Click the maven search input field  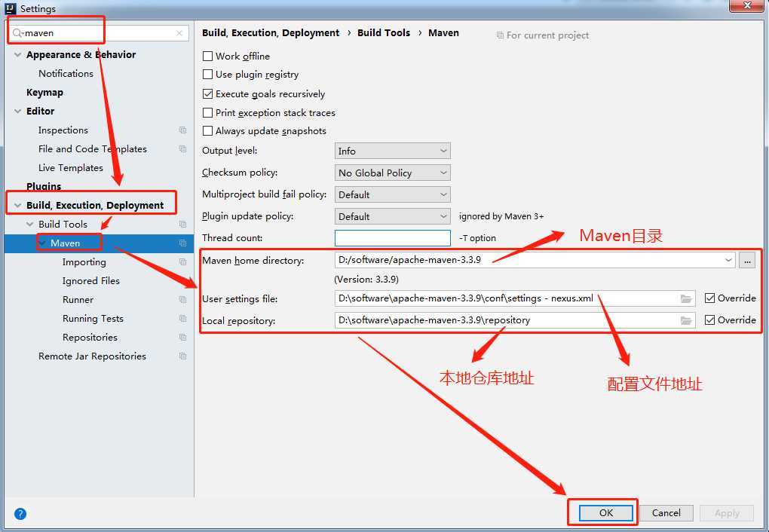coord(99,33)
